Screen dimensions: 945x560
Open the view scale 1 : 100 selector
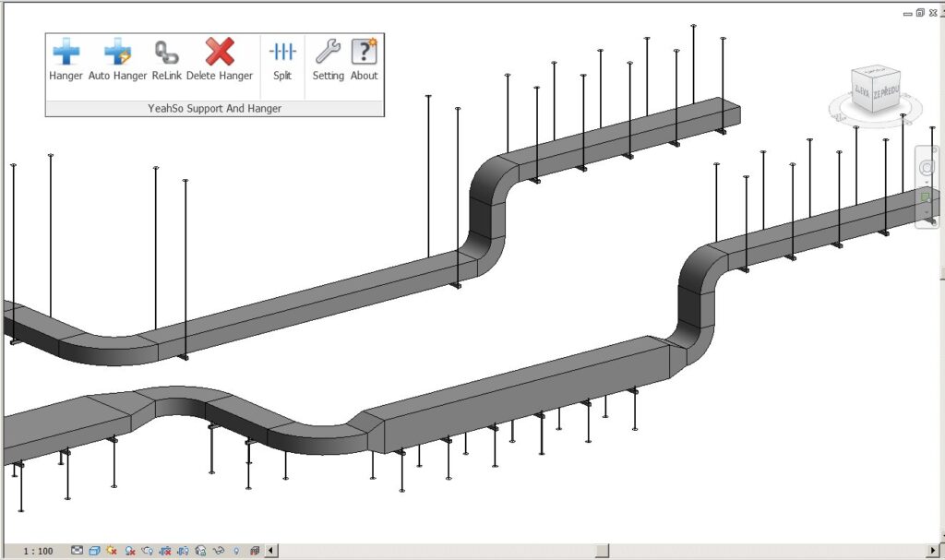pos(38,551)
